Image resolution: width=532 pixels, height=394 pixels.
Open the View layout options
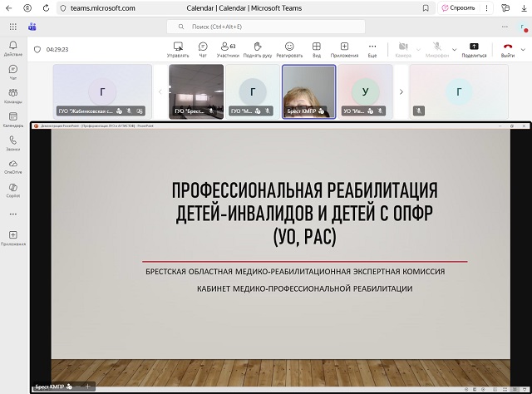316,50
